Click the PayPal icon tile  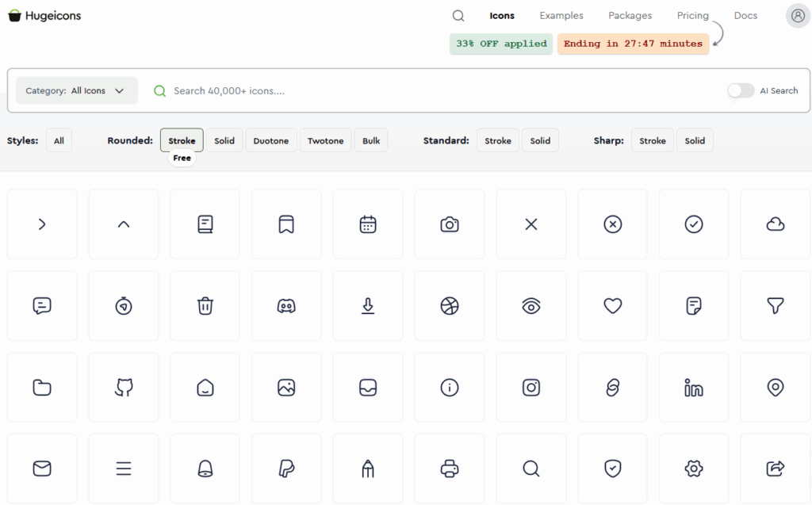[x=286, y=469]
